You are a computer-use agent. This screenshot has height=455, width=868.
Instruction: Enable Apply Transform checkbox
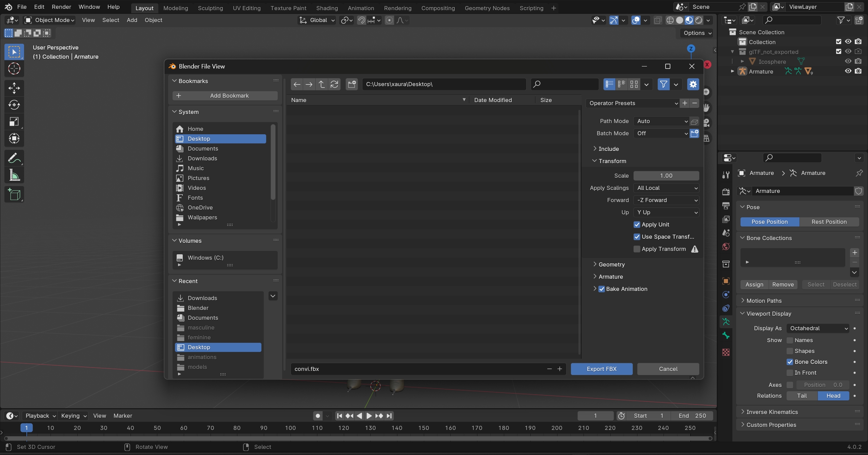[637, 249]
